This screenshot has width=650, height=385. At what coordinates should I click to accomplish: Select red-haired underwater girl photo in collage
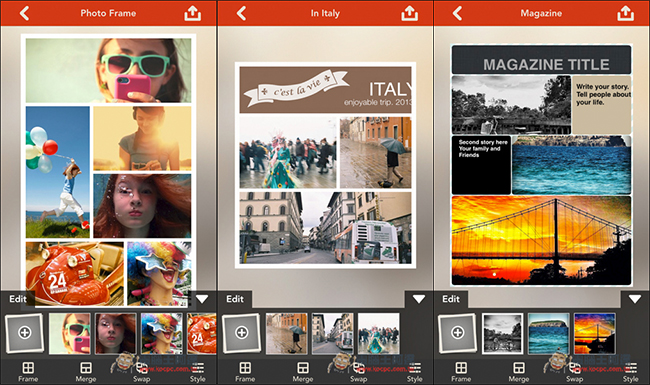(142, 206)
